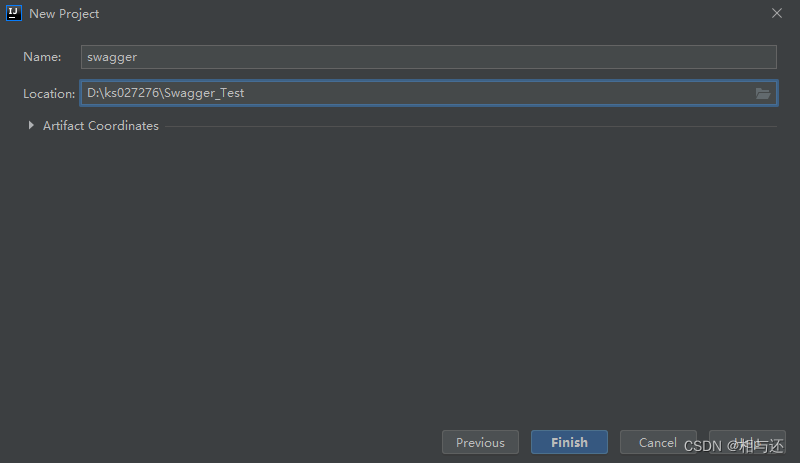The width and height of the screenshot is (800, 463).
Task: Click the New Project title text
Action: 64,14
